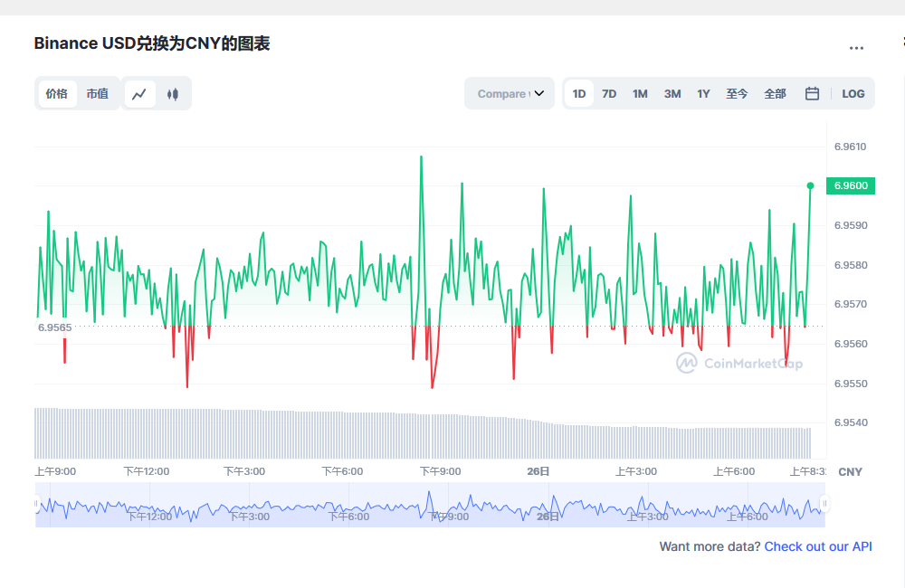Viewport: 905px width, 588px height.
Task: Click the chart title Binance USD兑换为CNY的图表
Action: pyautogui.click(x=152, y=43)
